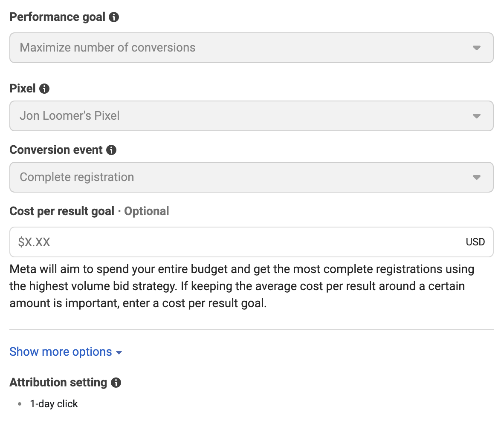Click the Attribution setting info icon

tap(116, 383)
